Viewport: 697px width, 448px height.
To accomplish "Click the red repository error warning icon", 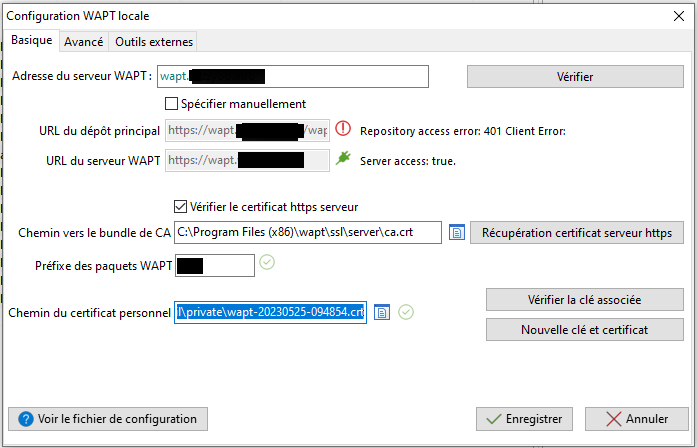I will coord(343,128).
